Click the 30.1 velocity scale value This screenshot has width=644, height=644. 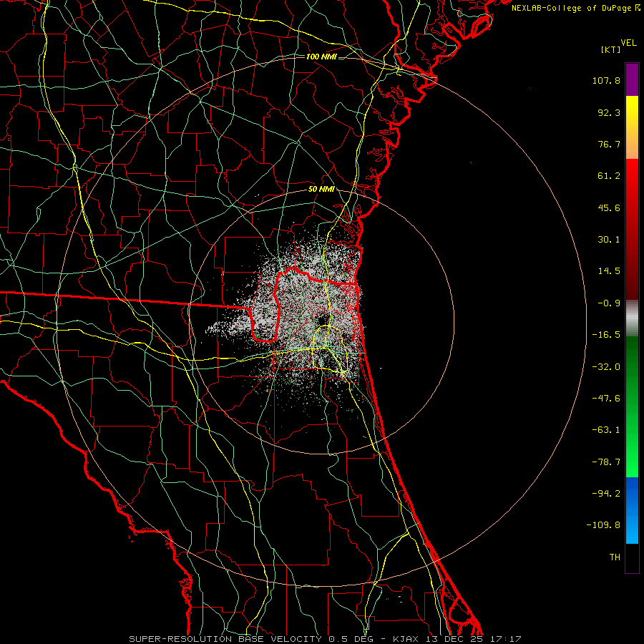[609, 240]
